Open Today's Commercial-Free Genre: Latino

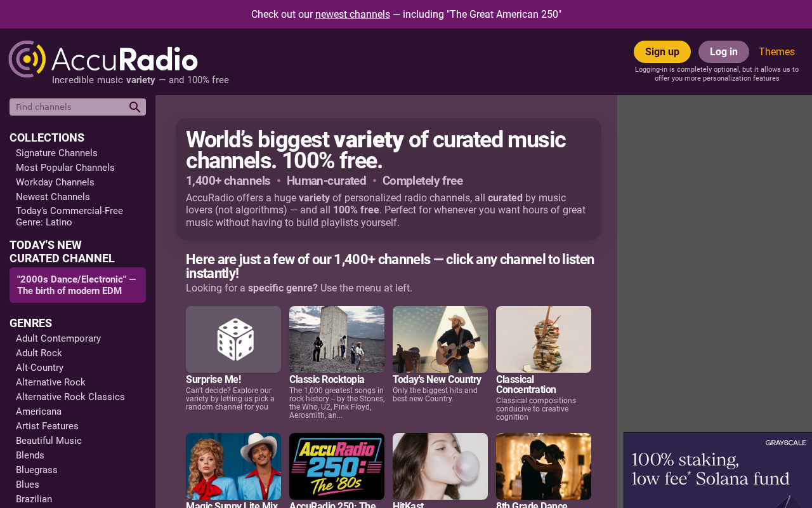coord(70,217)
